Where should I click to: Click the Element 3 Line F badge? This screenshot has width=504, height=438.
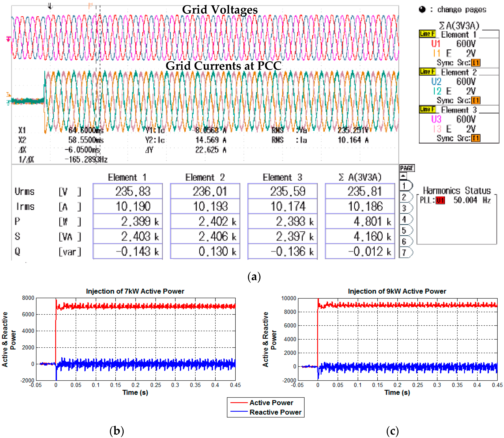point(427,109)
